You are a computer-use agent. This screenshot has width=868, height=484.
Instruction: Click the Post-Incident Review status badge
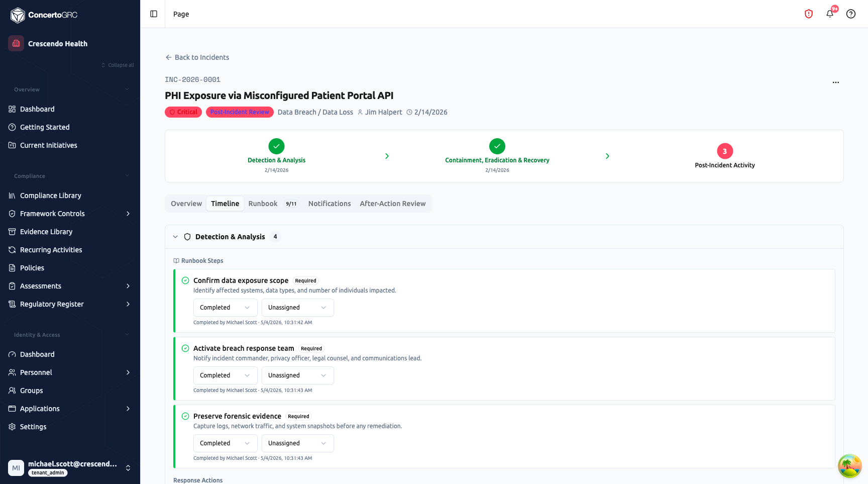(x=240, y=112)
